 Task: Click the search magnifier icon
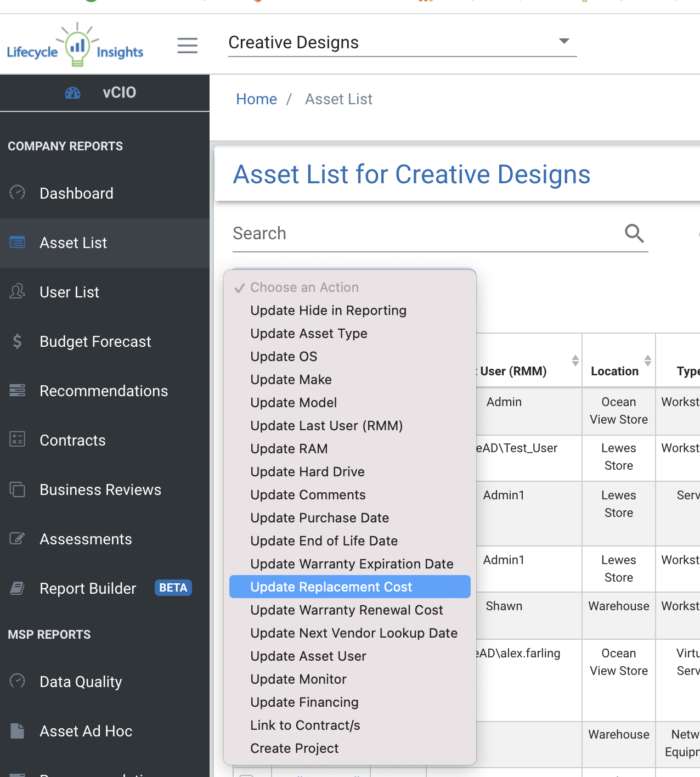pyautogui.click(x=634, y=233)
